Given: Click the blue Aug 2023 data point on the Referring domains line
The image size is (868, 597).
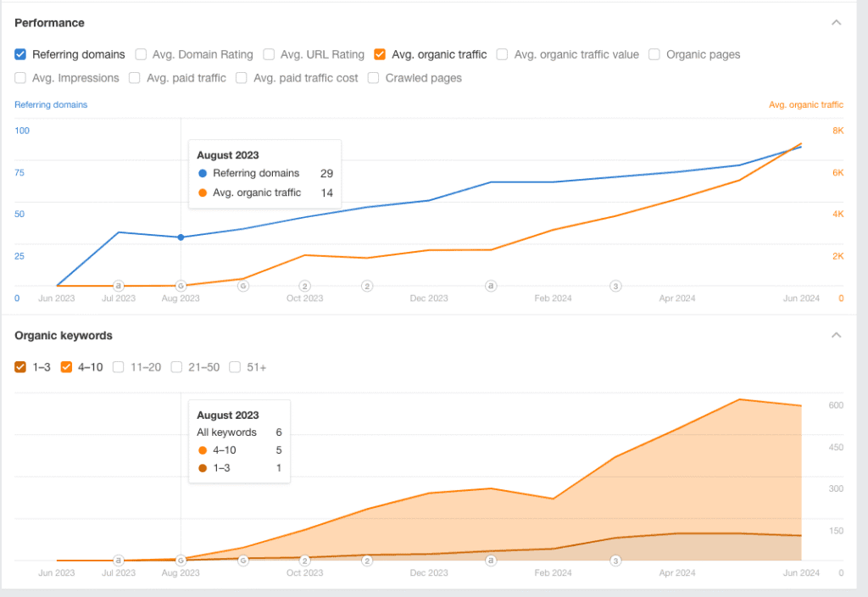Looking at the screenshot, I should [181, 237].
